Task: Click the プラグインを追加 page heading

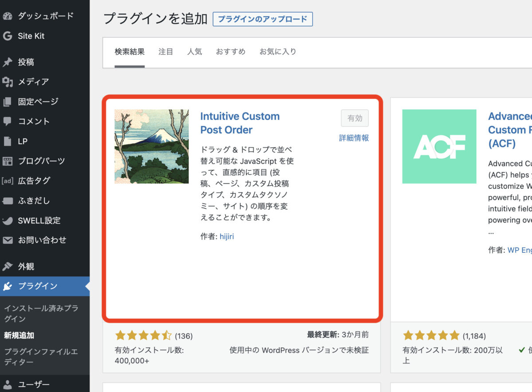Action: point(155,19)
